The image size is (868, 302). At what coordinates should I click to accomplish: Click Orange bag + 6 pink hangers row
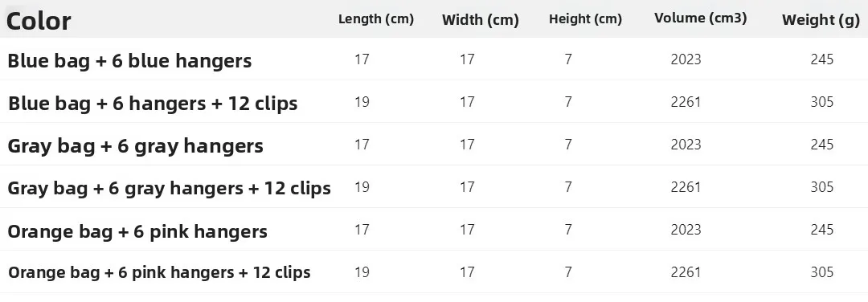tap(434, 230)
